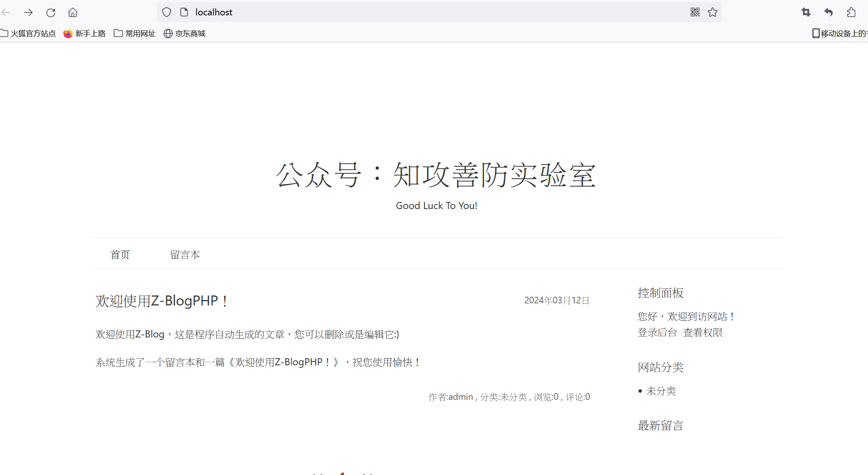Open the 留言本 nav tab

point(185,254)
